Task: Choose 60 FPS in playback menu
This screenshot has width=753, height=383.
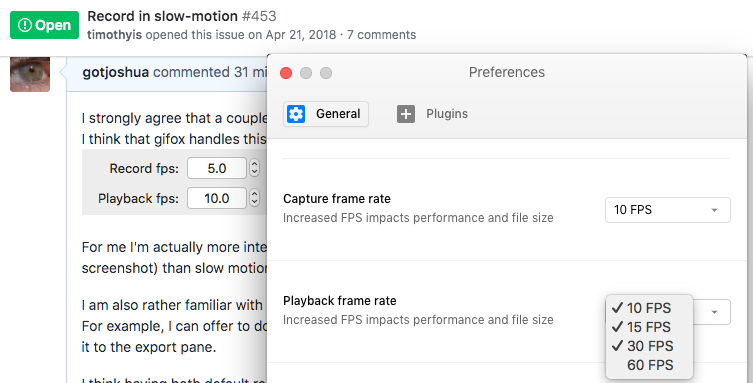Action: click(x=649, y=365)
